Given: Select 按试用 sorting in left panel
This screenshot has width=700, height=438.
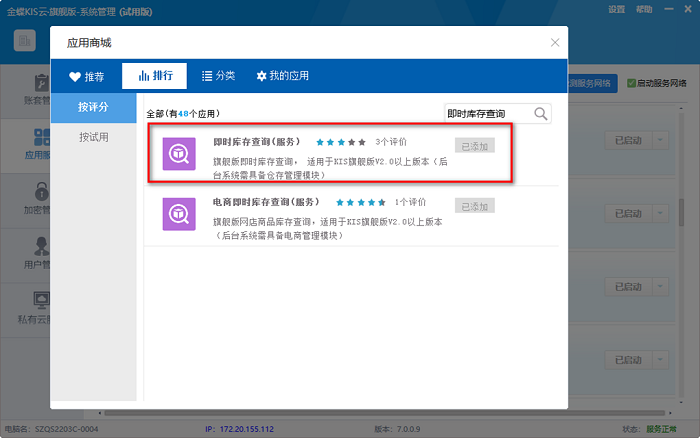Looking at the screenshot, I should (x=94, y=137).
